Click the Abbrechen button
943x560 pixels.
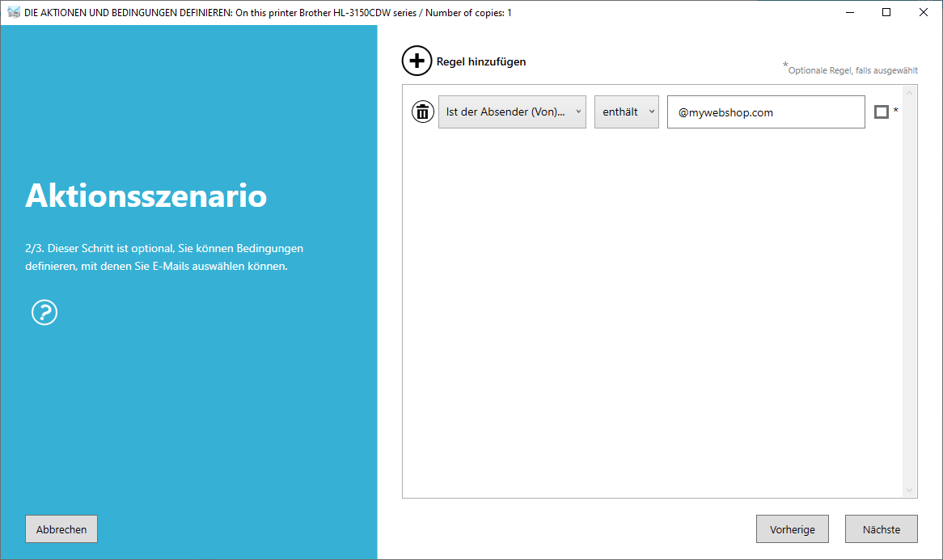point(61,528)
